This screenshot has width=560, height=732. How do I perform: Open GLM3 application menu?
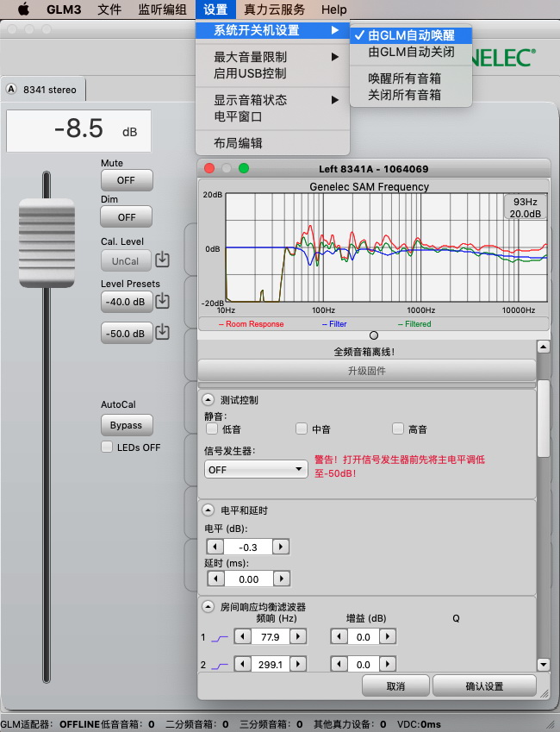point(64,9)
